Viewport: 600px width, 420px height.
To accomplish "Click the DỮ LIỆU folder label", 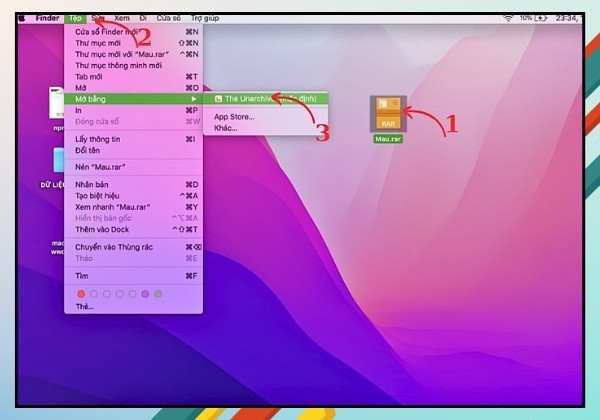I will point(52,185).
